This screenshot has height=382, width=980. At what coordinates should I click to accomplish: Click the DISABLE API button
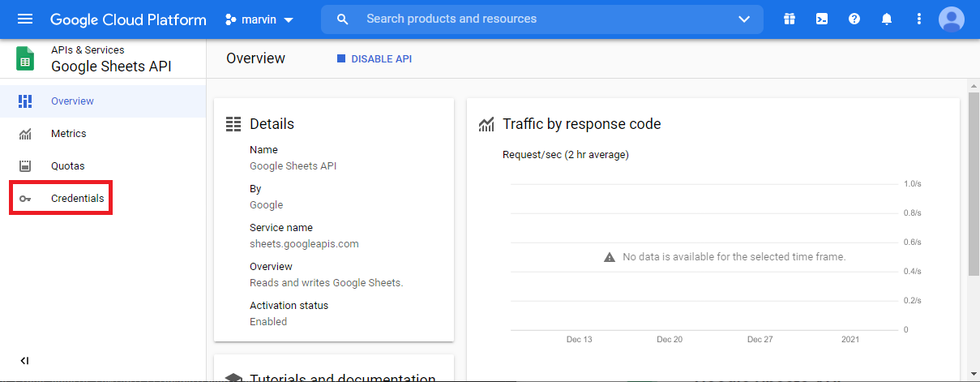click(374, 59)
